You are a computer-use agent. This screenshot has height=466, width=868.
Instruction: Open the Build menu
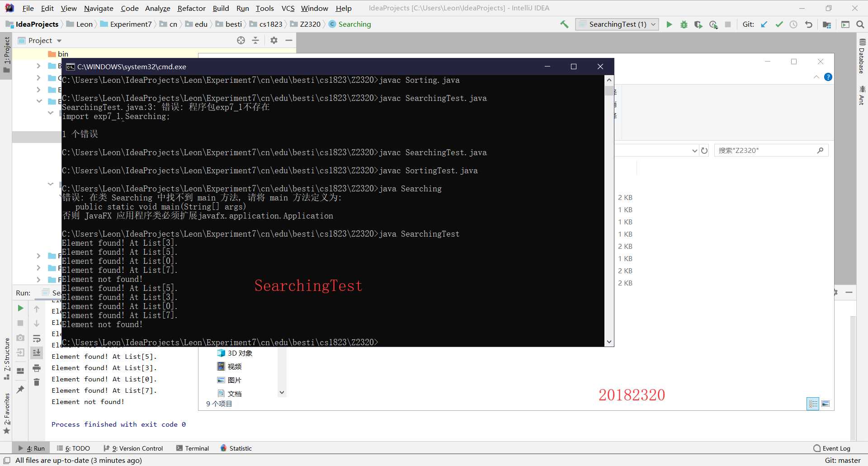221,8
